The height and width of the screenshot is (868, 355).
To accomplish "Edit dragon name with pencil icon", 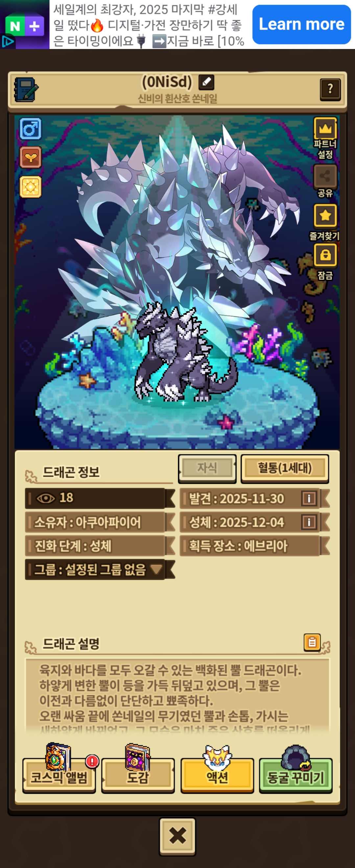I will [x=206, y=82].
